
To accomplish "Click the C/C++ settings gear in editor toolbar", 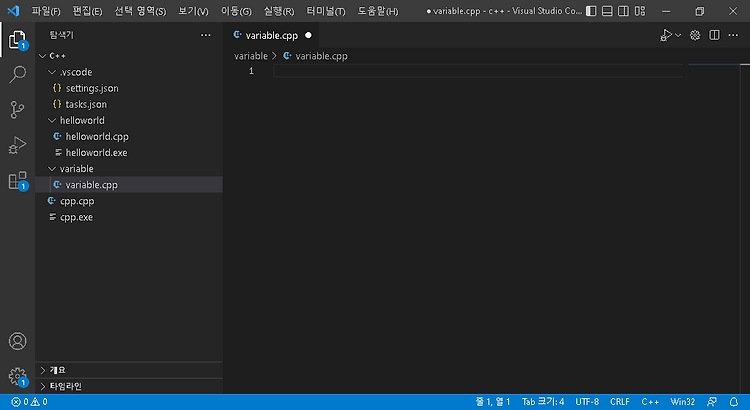I will click(x=695, y=35).
